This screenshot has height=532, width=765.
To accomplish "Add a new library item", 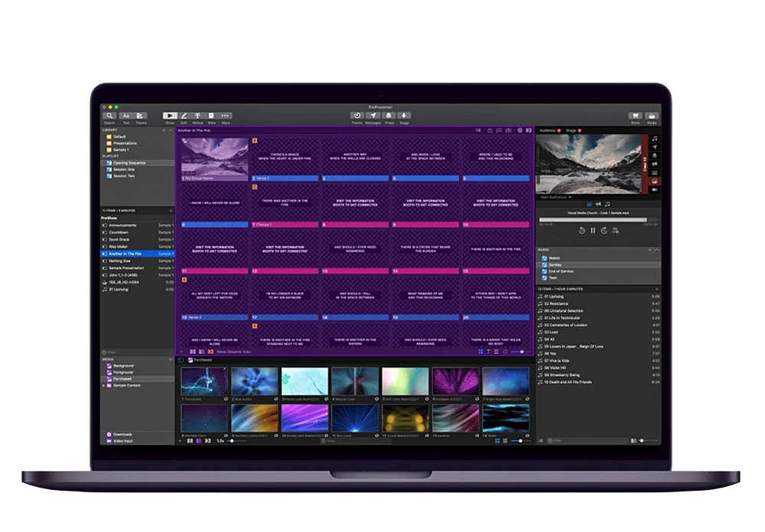I will 164,130.
